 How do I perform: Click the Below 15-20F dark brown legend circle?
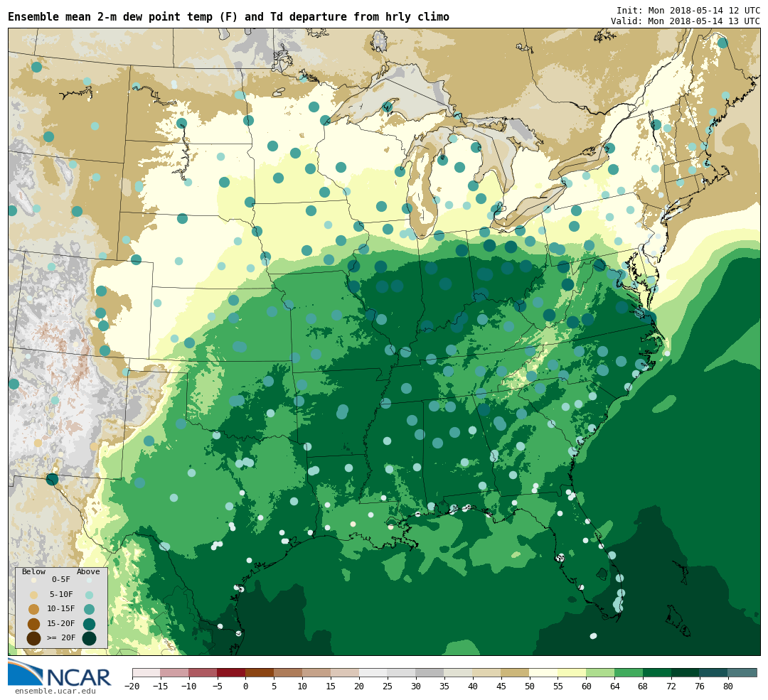34,624
